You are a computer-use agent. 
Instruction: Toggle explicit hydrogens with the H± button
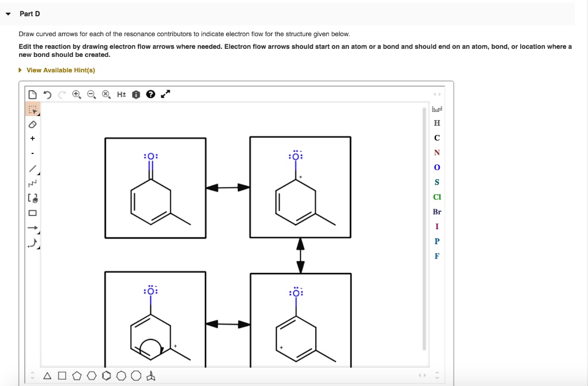(121, 93)
